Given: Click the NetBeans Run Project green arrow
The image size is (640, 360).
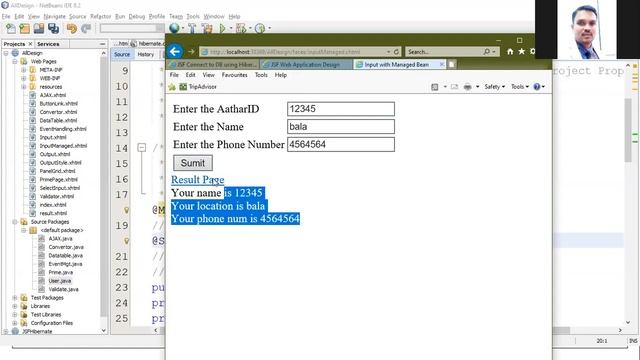Looking at the screenshot, I should coord(222,28).
